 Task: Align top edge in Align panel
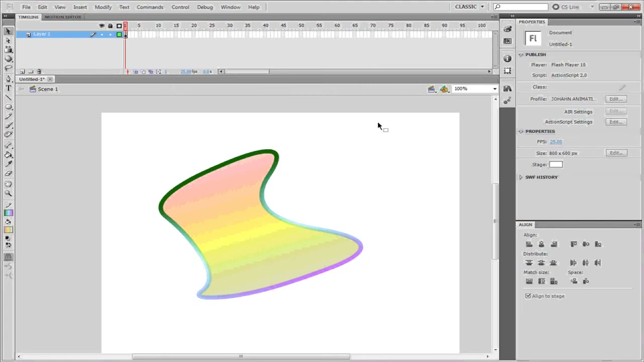[574, 244]
